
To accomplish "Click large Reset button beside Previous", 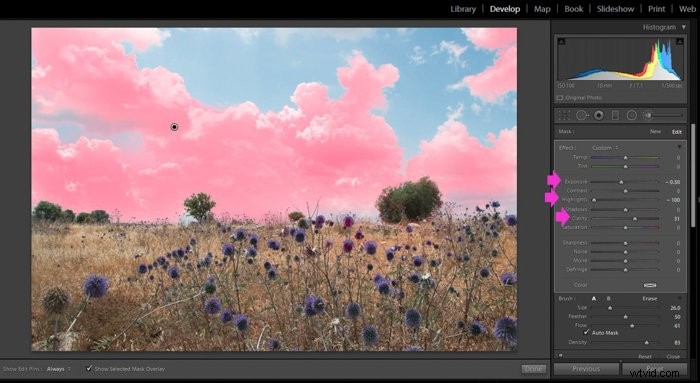I will point(654,369).
